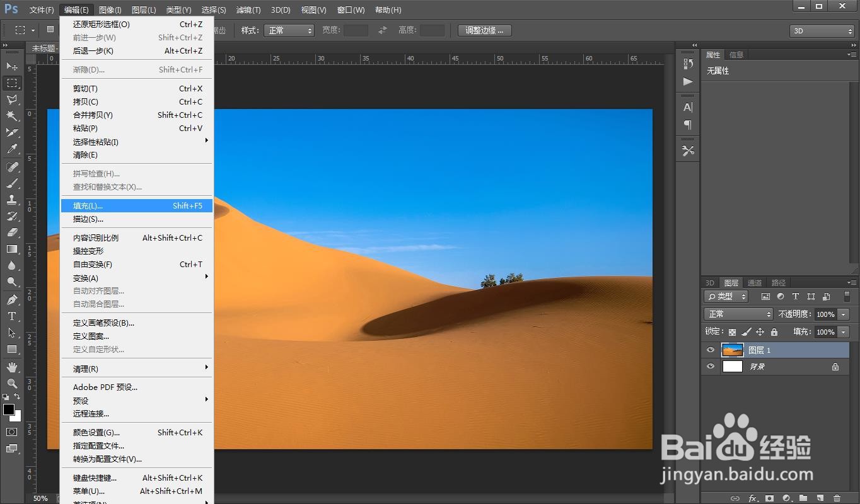The width and height of the screenshot is (860, 504).
Task: Open the fill 填充 slider arrow
Action: 844,332
